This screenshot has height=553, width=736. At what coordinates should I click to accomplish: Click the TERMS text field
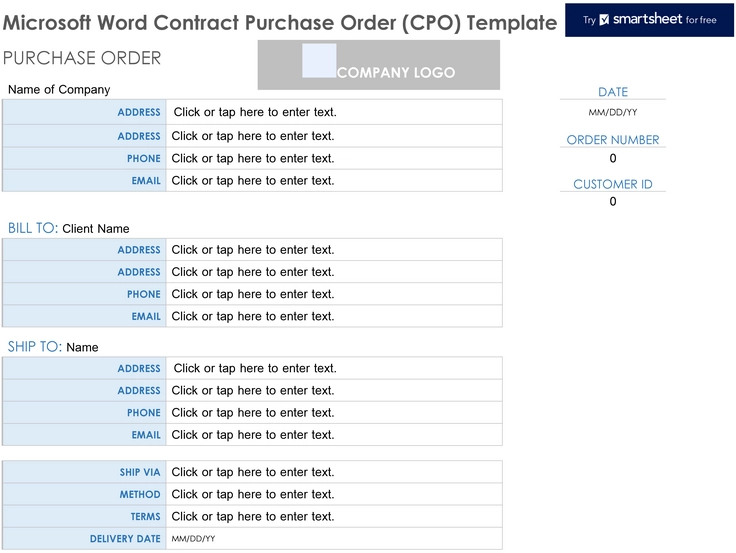334,517
